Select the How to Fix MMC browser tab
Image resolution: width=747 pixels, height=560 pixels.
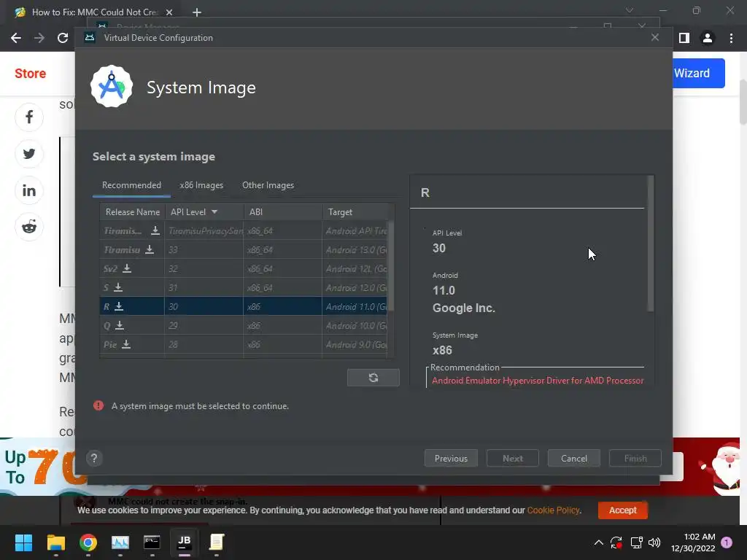[x=94, y=12]
